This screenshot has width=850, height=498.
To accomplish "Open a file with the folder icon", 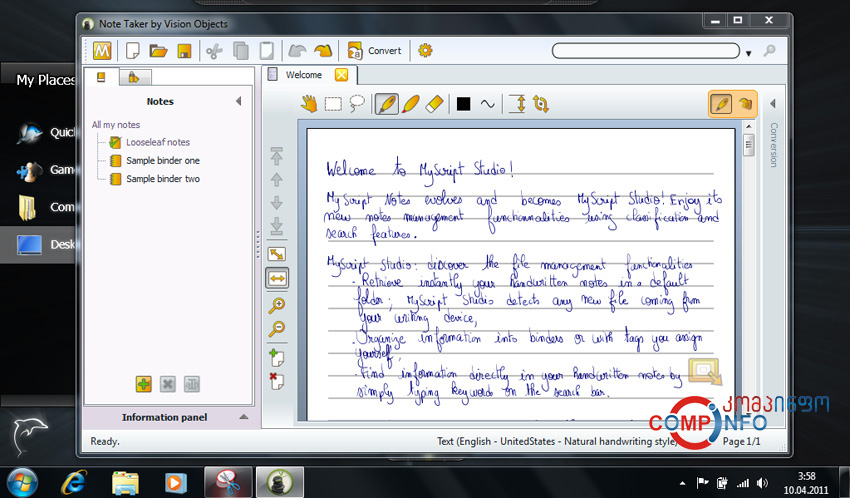I will 158,51.
